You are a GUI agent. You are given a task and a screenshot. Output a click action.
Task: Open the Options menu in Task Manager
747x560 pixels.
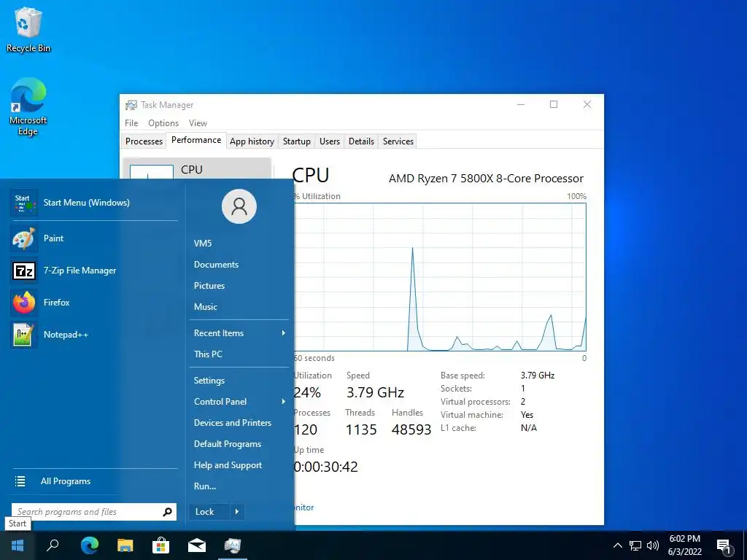163,122
